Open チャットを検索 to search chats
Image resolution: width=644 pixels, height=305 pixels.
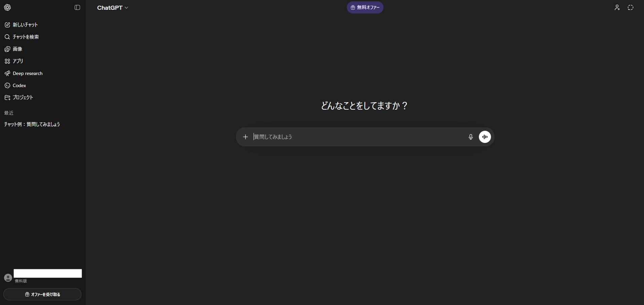coord(26,37)
